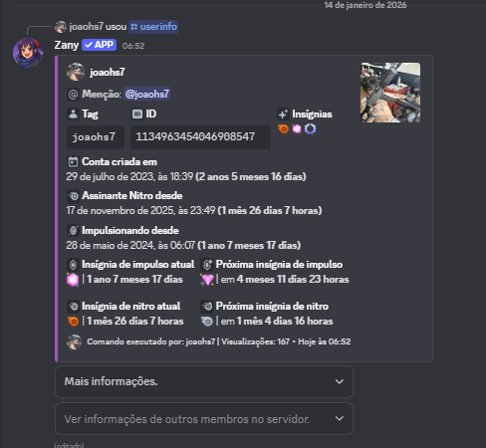This screenshot has width=486, height=448.
Task: Open the large user profile thumbnail
Action: point(390,93)
